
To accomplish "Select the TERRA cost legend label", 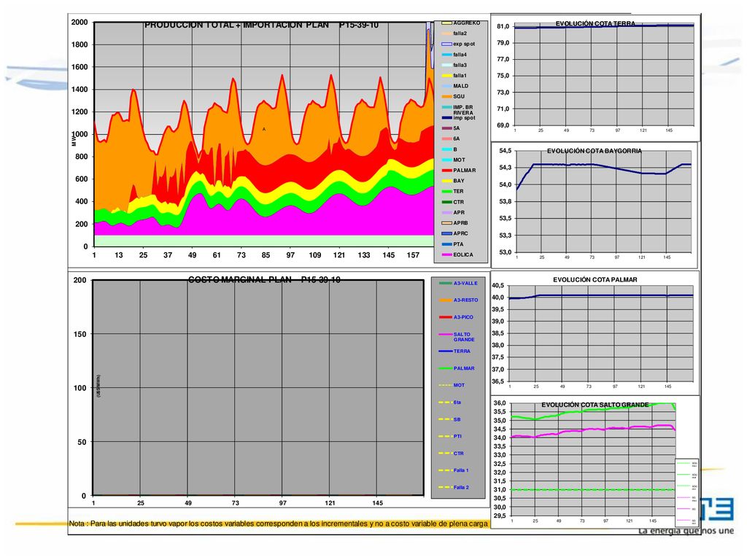I will 462,351.
